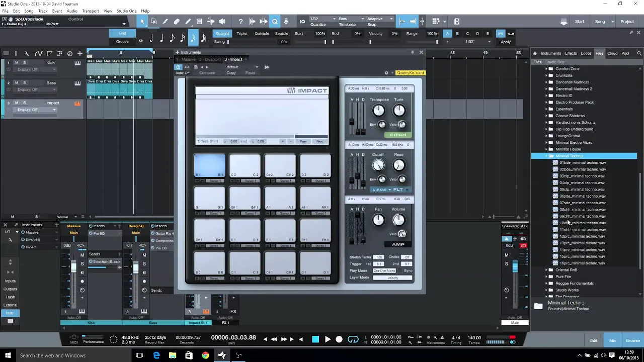Click the browser home icon
The width and height of the screenshot is (644, 362).
(x=535, y=53)
